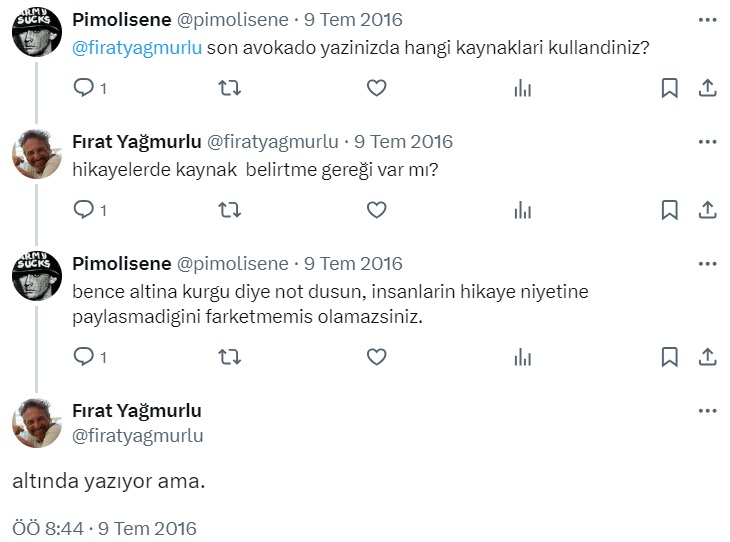Like Fırat's 'hikayelerde kaynak' tweet
Viewport: 730px width, 542px height.
tap(376, 210)
